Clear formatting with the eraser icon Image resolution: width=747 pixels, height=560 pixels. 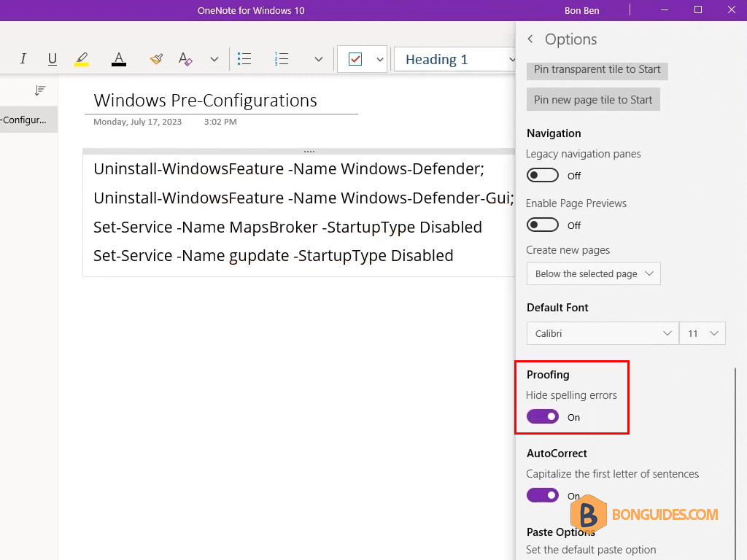tap(185, 59)
